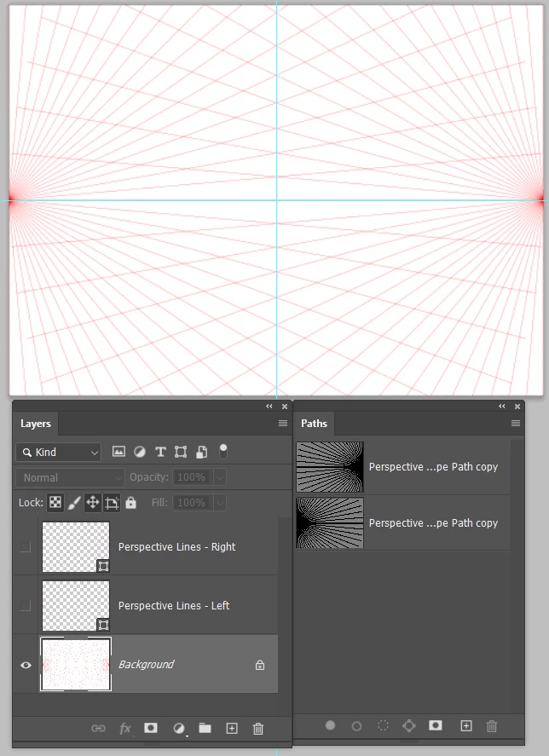Screen dimensions: 549x756
Task: Filter layers by shape layer icon
Action: pyautogui.click(x=181, y=452)
